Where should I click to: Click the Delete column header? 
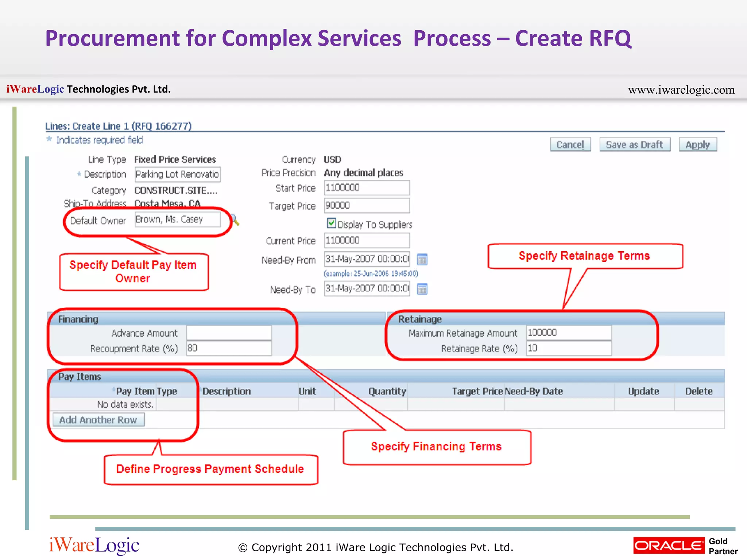pyautogui.click(x=699, y=391)
